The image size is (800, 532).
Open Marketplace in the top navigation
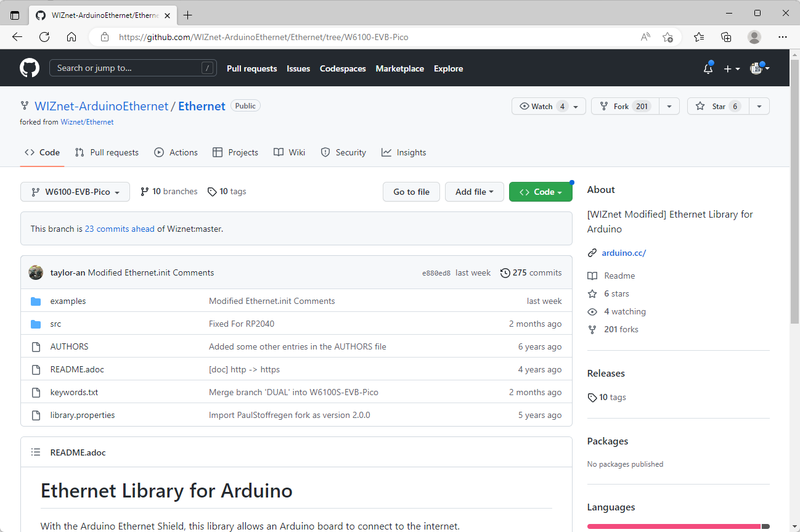(x=400, y=68)
